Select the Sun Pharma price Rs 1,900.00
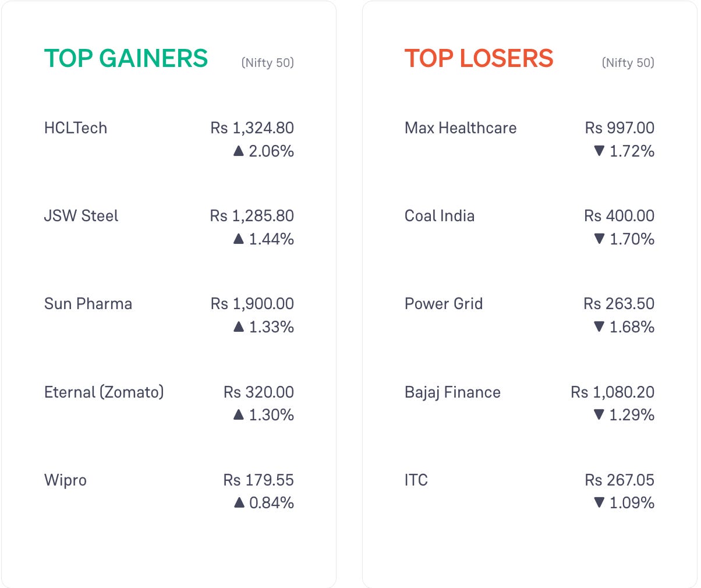 point(252,304)
